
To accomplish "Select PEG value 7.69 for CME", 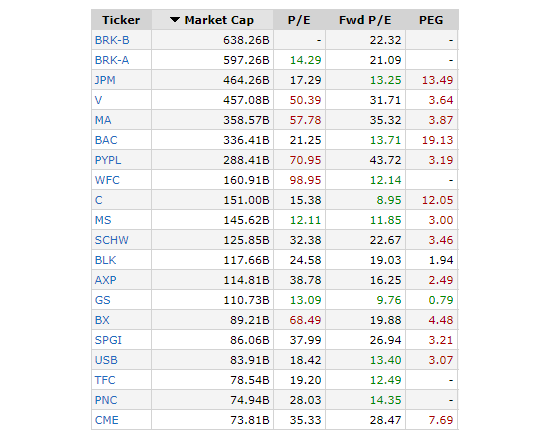I will 441,420.
